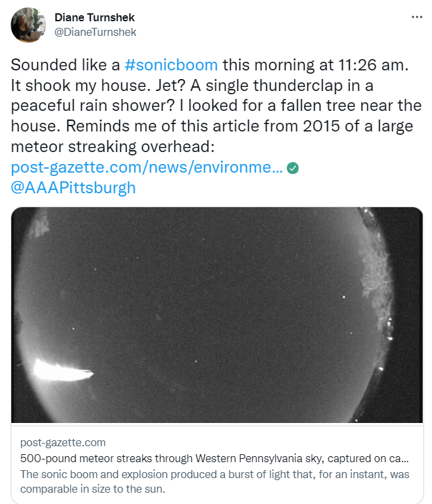Screen dimensions: 432x504
Task: Click the card description about the sonic boom
Action: coord(212,480)
